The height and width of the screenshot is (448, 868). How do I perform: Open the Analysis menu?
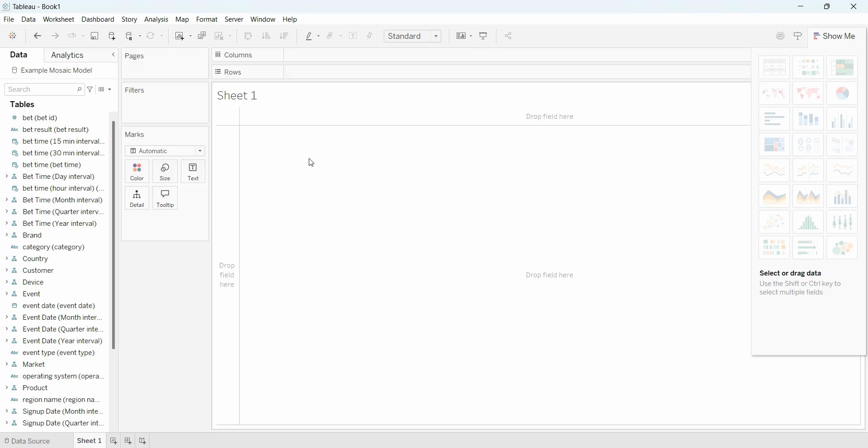click(x=156, y=19)
